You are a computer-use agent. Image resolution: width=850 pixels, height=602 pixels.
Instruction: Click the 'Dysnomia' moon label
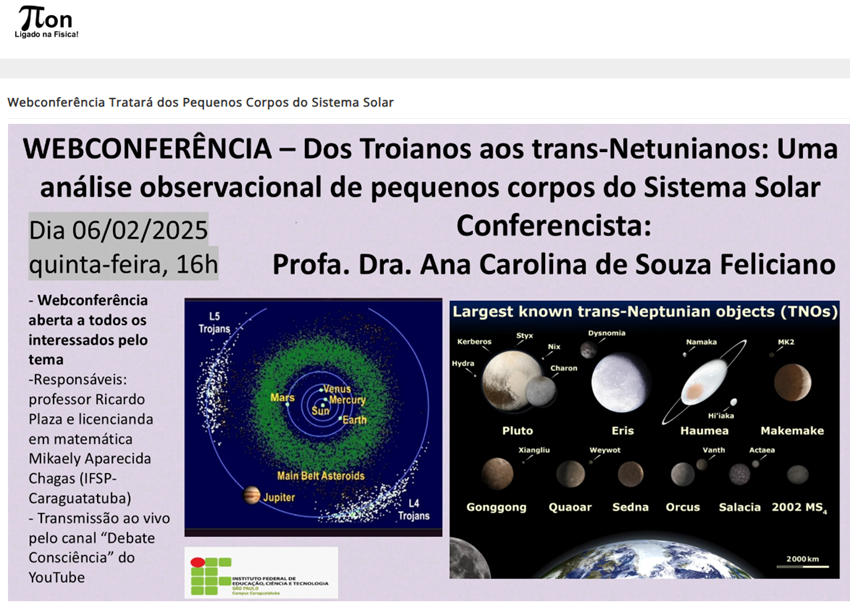[x=607, y=333]
